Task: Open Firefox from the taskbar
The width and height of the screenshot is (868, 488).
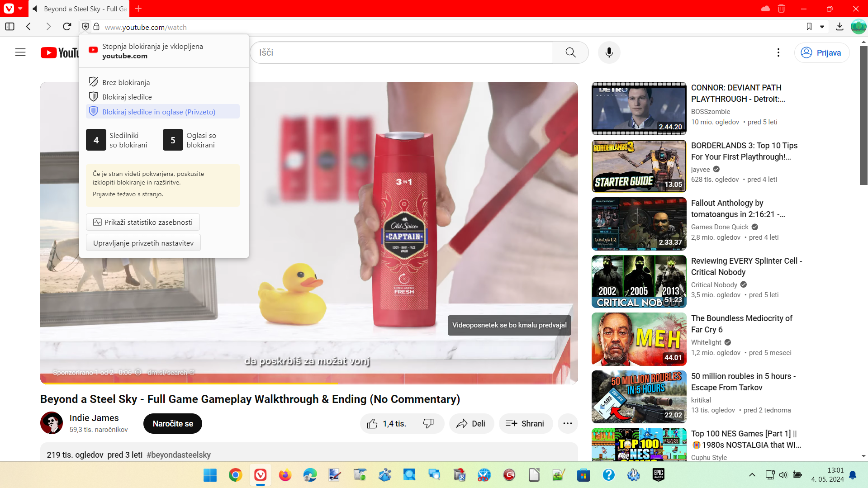Action: (x=285, y=475)
